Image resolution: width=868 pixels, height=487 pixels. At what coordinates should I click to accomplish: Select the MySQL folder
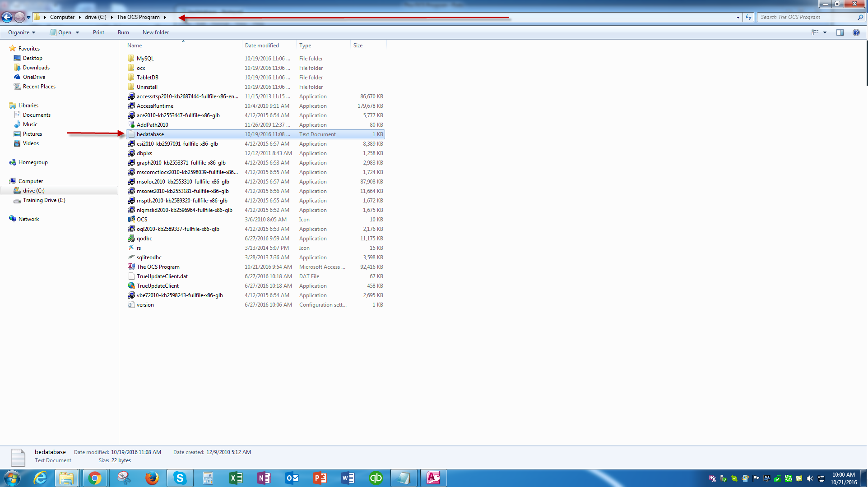click(x=145, y=59)
